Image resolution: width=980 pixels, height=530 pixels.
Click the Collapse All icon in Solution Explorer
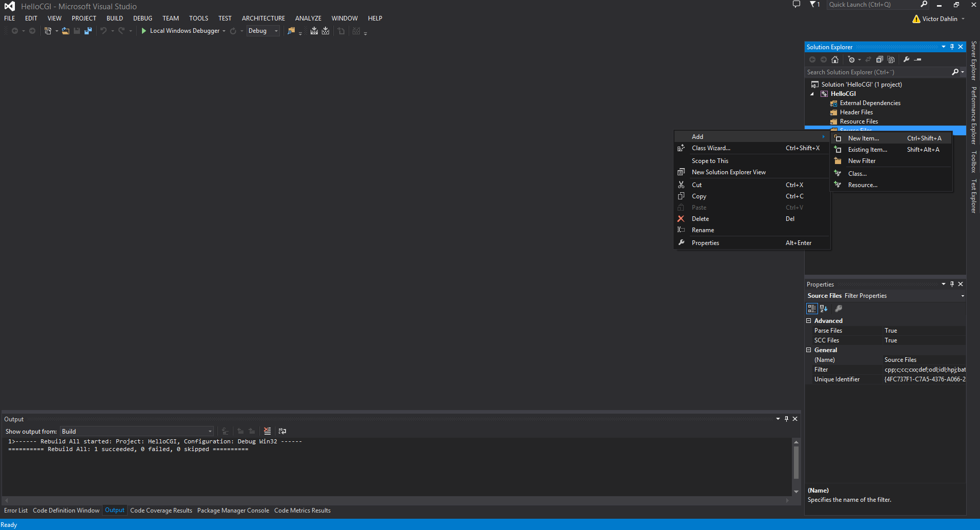880,59
